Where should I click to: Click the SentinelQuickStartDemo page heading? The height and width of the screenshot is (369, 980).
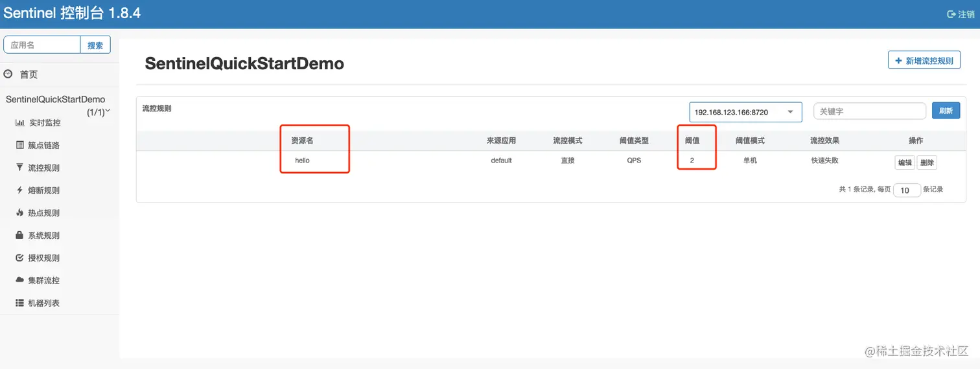point(244,63)
